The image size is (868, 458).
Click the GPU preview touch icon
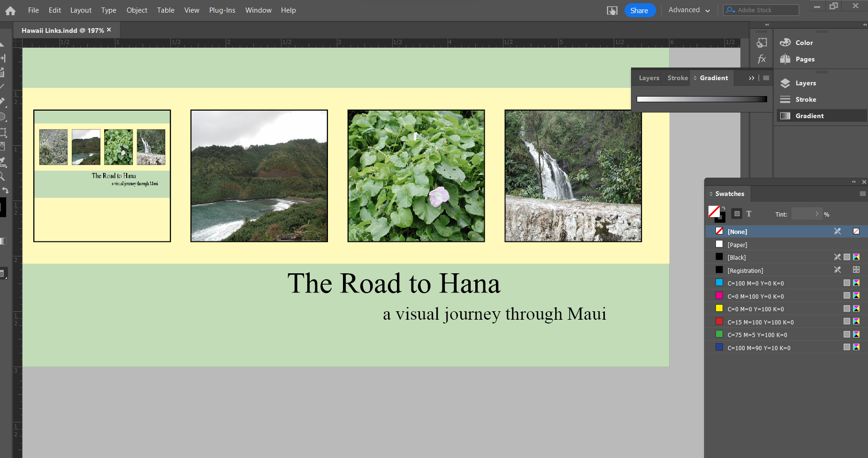(612, 10)
